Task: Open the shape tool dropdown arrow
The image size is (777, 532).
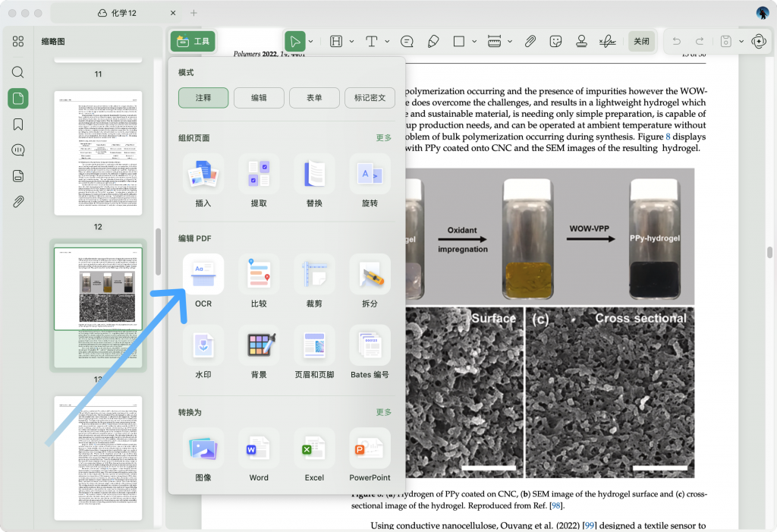Action: click(474, 41)
